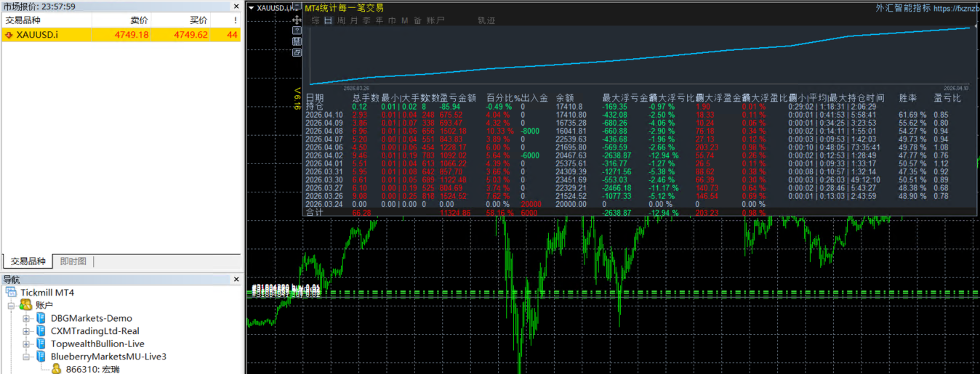Click the calculator icon below the help icon

pyautogui.click(x=297, y=41)
